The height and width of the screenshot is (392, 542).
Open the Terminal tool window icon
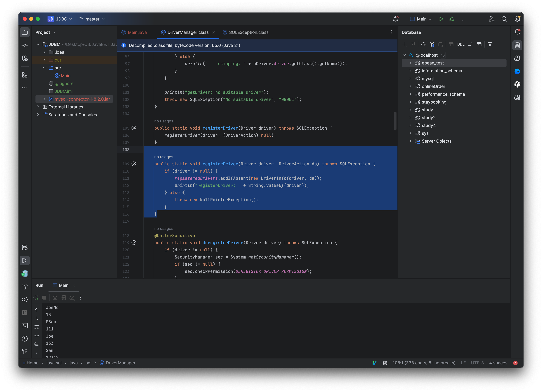click(25, 326)
